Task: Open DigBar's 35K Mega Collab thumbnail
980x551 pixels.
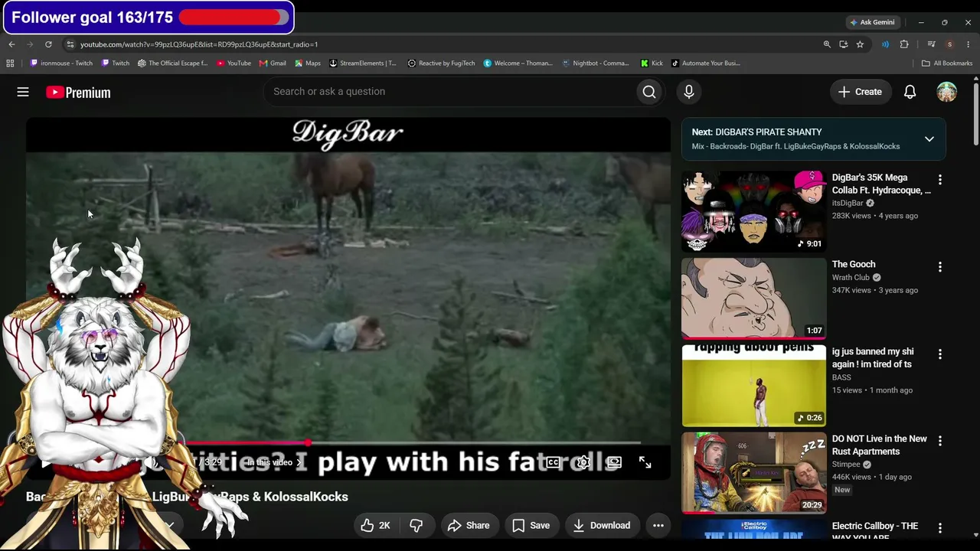Action: (754, 211)
